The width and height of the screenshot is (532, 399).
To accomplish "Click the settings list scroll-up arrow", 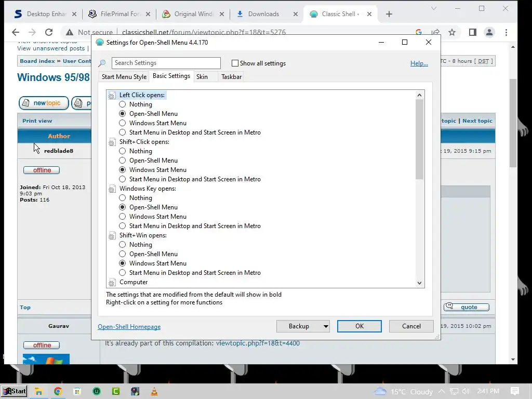I will click(x=419, y=95).
